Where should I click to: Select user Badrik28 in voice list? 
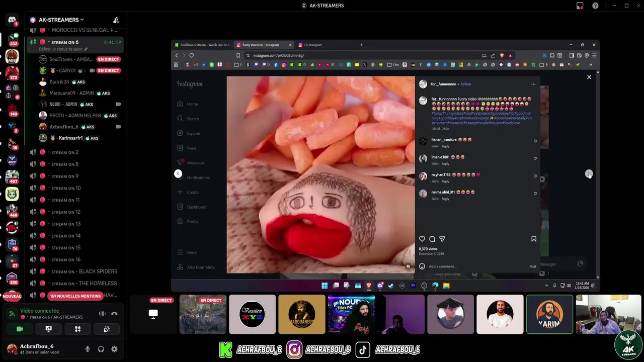pos(80,82)
